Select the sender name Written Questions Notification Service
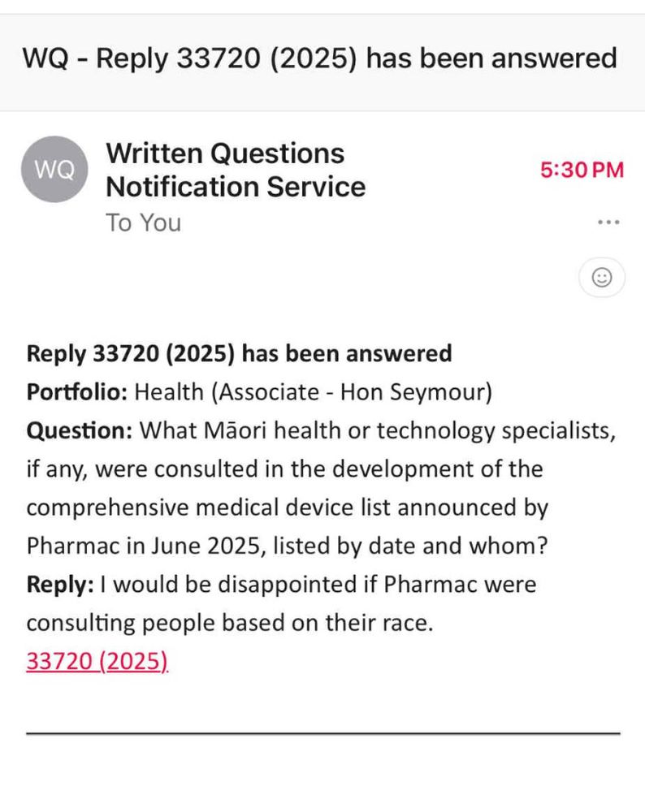 tap(236, 170)
